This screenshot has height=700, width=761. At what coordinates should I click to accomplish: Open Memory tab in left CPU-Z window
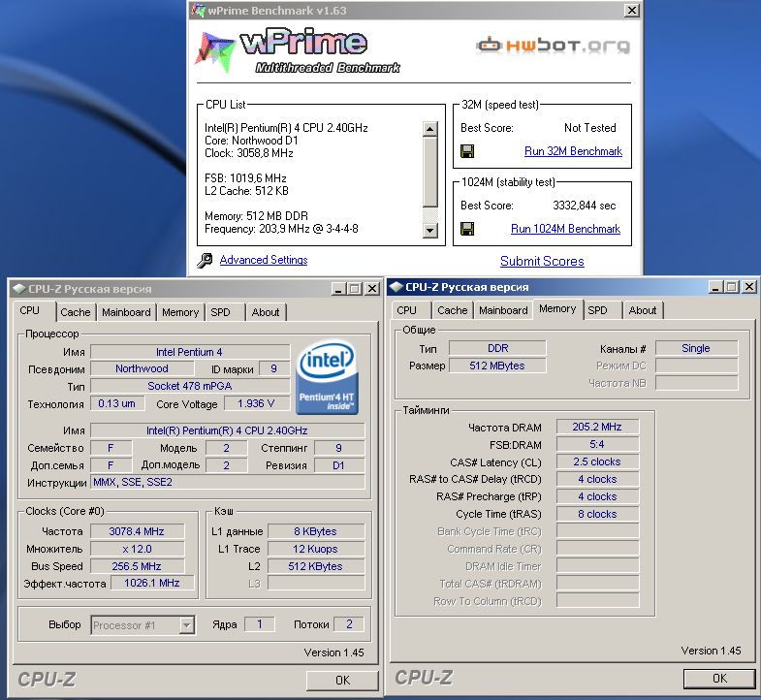coord(180,312)
